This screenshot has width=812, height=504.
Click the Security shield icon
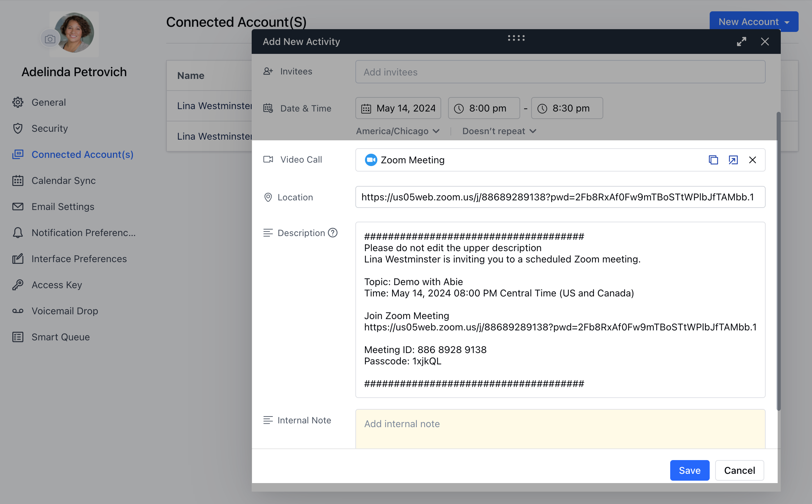click(18, 128)
